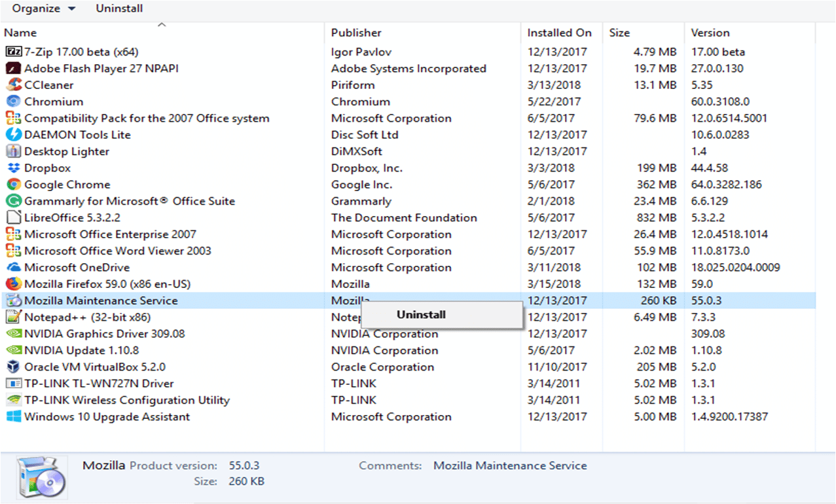Click the 832 MB size value
836x504 pixels.
pyautogui.click(x=655, y=218)
